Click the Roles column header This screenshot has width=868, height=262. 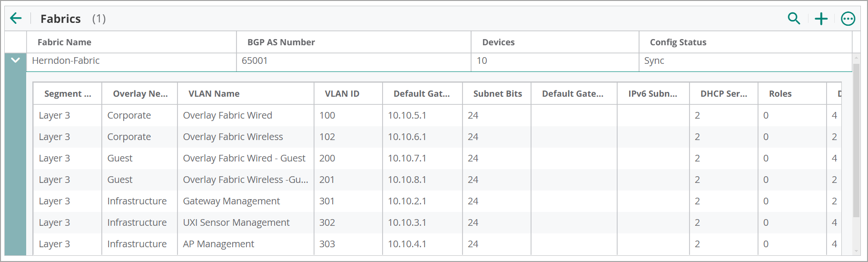tap(780, 94)
